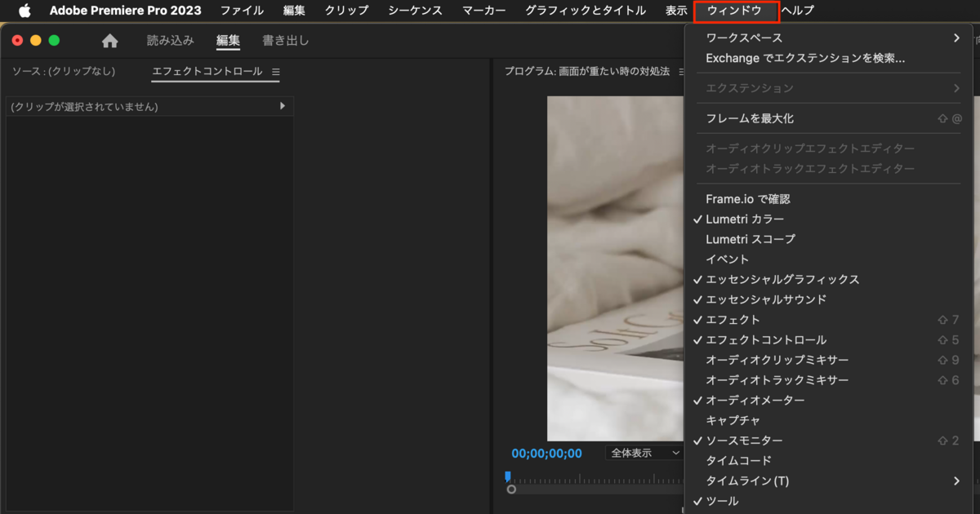Click the blue playhead marker
The width and height of the screenshot is (980, 514).
coord(508,476)
